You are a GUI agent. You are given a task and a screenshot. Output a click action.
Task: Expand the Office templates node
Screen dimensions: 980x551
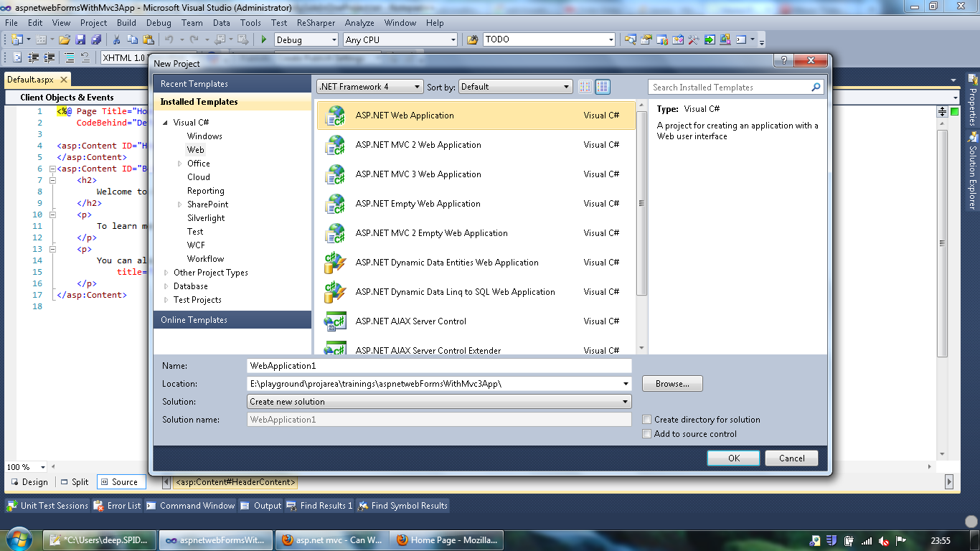click(x=180, y=164)
